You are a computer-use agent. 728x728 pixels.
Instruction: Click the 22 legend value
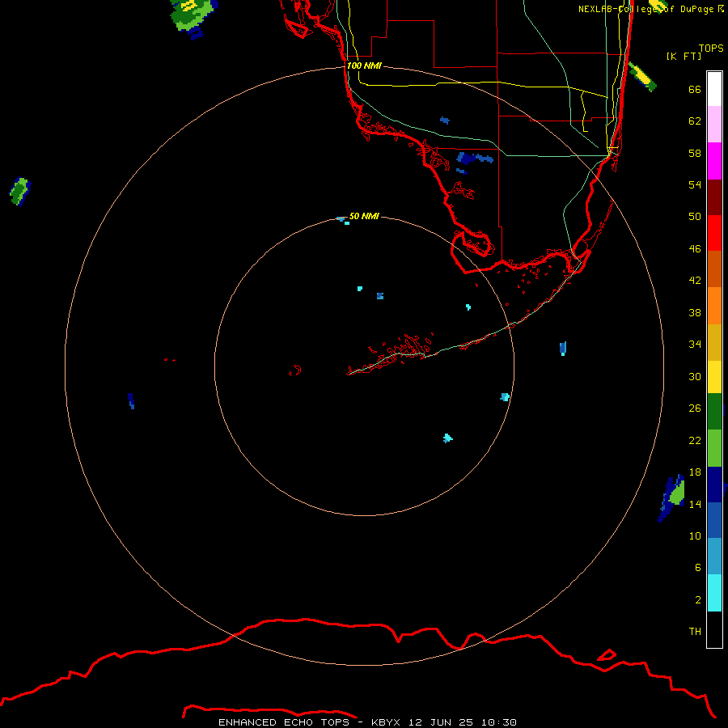[695, 440]
